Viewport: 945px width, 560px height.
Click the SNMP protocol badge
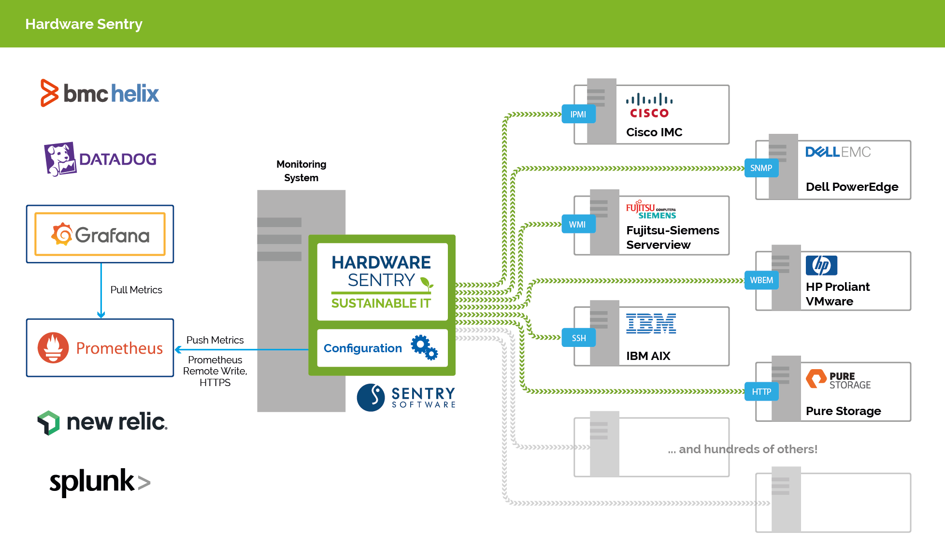pos(761,169)
